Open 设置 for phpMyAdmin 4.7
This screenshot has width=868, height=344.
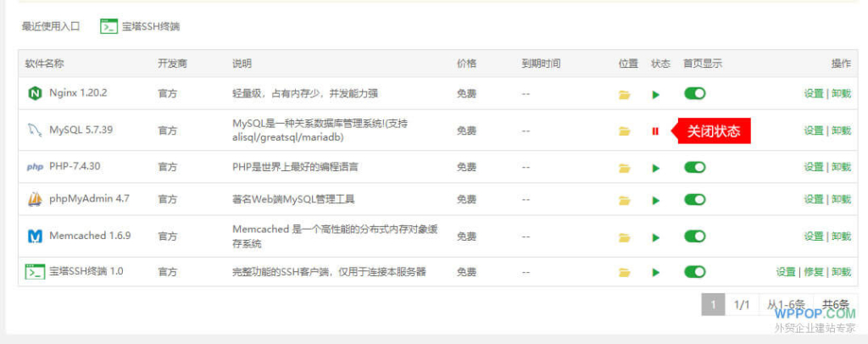pos(814,199)
